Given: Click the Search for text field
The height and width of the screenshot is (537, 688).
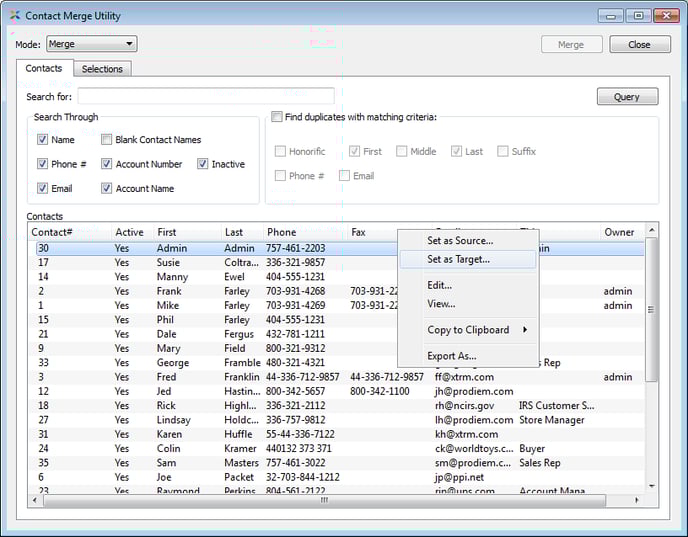Looking at the screenshot, I should 205,97.
